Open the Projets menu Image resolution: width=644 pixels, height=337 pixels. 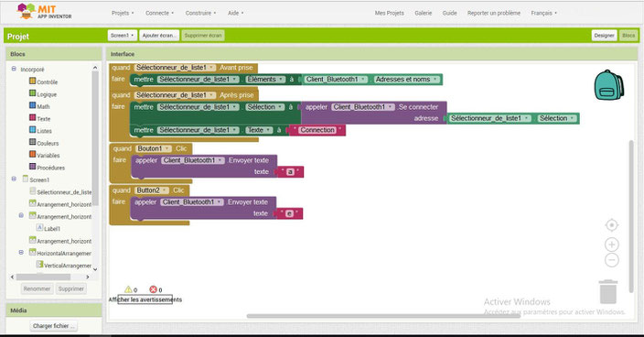(123, 13)
